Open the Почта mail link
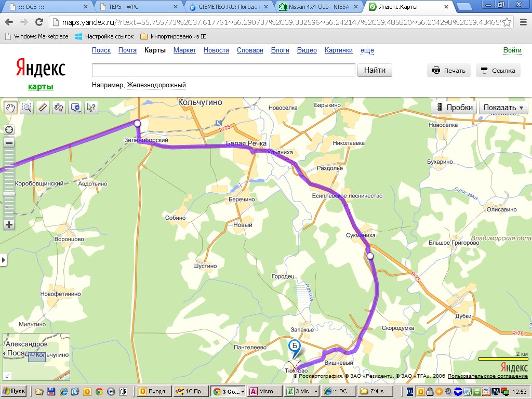This screenshot has width=532, height=399. pyautogui.click(x=127, y=50)
